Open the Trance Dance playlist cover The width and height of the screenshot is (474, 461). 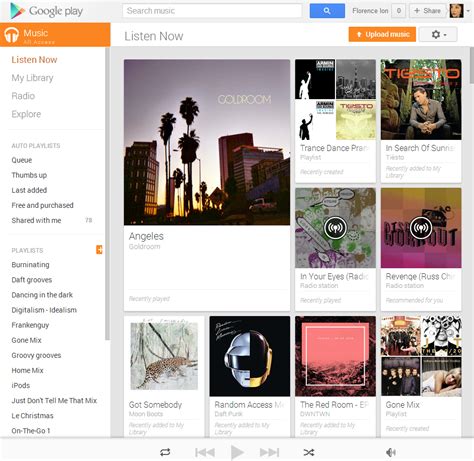click(335, 99)
